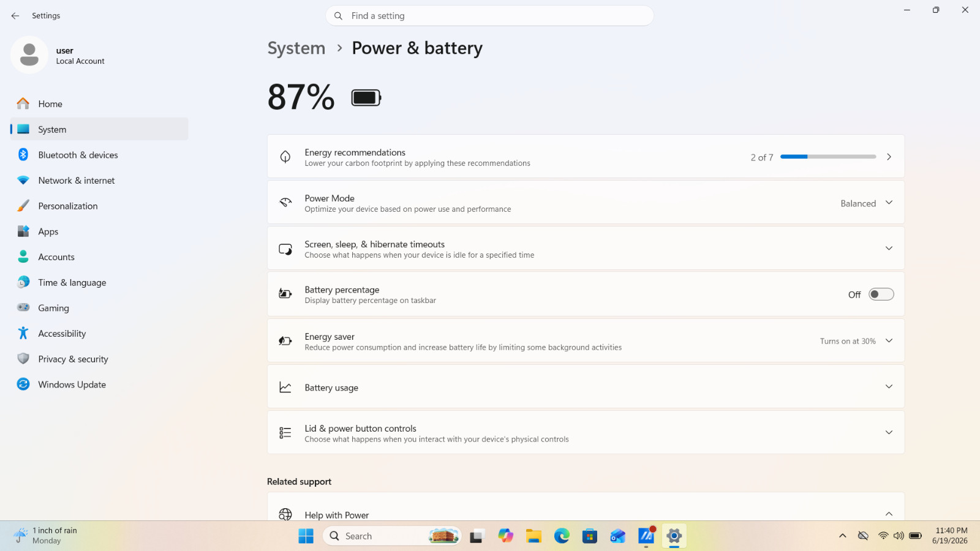Open Outlook from the taskbar
This screenshot has width=980, height=551.
tap(618, 536)
